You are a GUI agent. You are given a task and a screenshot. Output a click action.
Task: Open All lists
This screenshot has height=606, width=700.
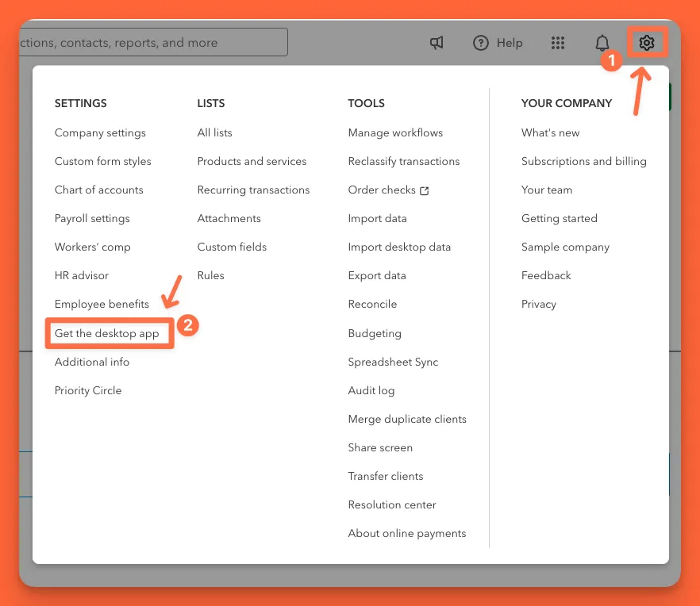[x=215, y=132]
